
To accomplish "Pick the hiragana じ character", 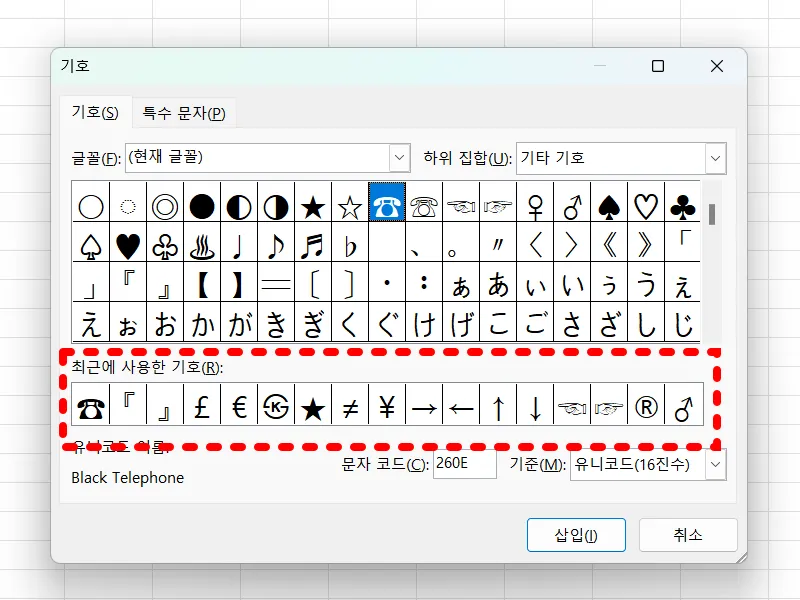I will tap(683, 322).
